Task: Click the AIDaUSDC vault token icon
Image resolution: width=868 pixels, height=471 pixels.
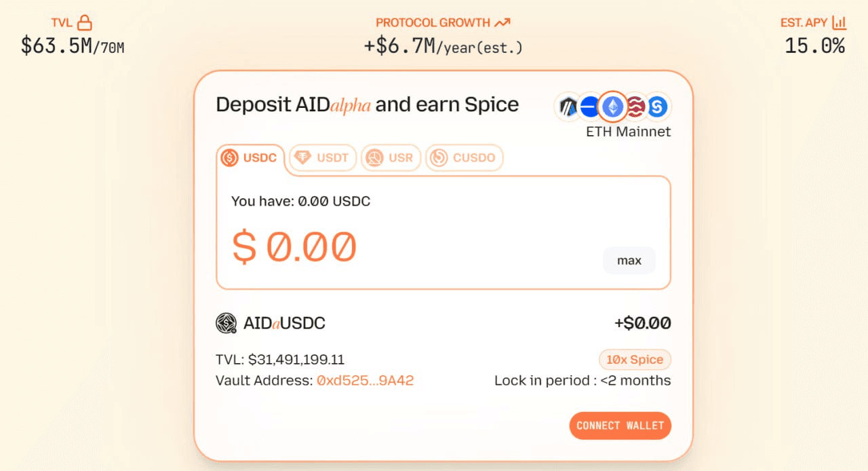Action: [226, 323]
